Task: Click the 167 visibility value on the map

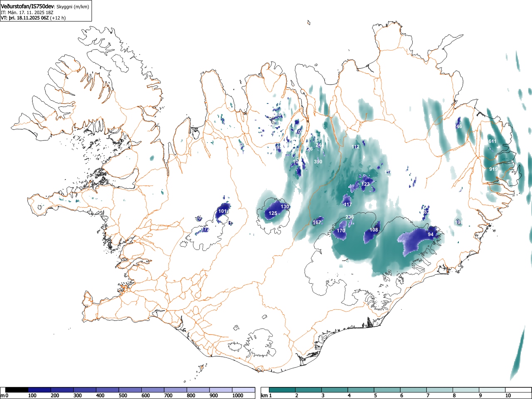Action: click(317, 222)
